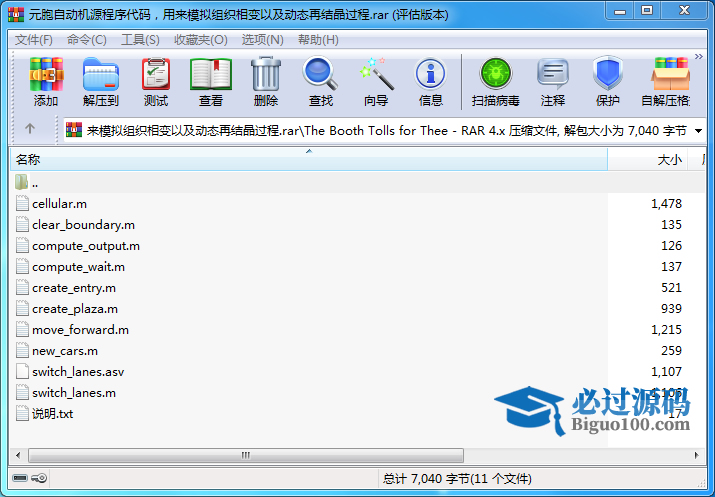Click the scrollbar right arrow
Screen dimensions: 715x497
point(696,455)
